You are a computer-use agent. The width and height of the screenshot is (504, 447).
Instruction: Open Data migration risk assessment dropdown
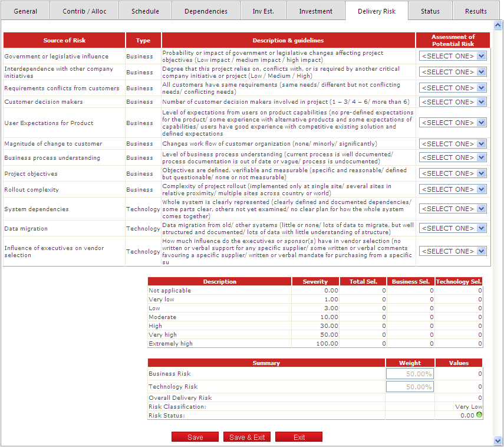pos(452,228)
